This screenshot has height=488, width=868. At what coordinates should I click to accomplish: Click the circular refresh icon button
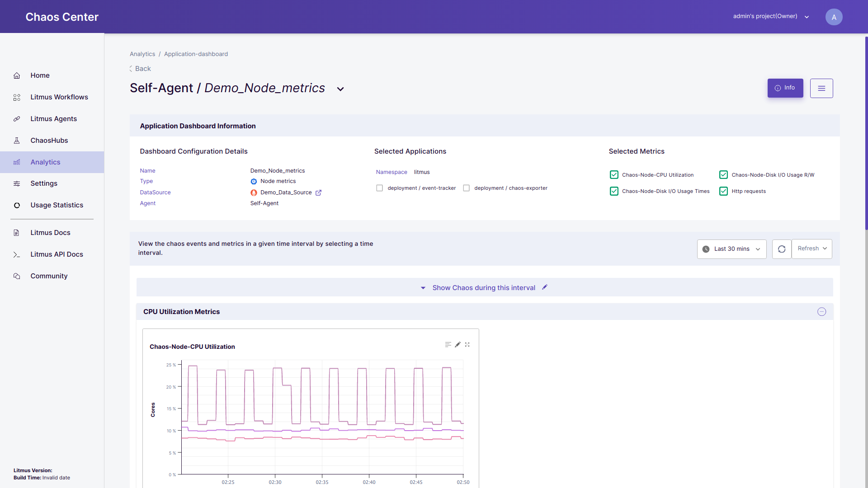click(782, 249)
